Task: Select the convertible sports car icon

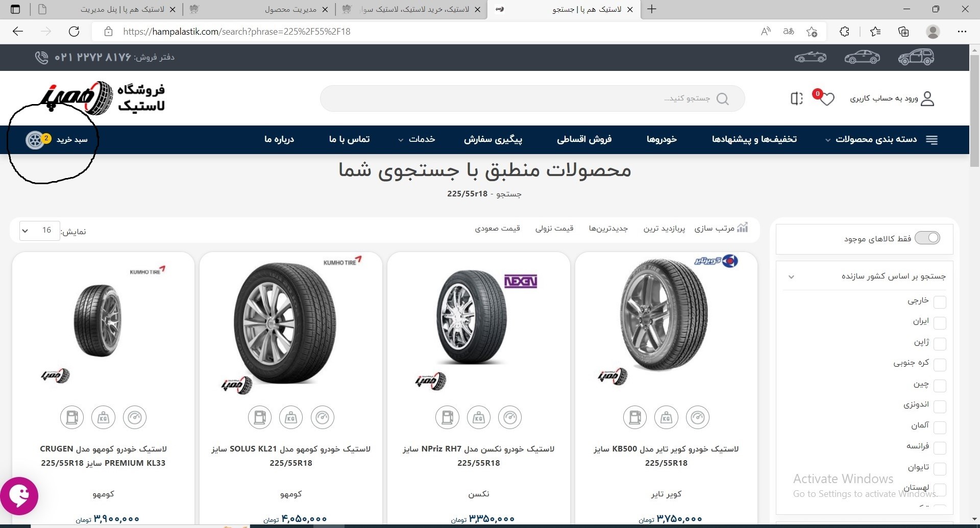Action: coord(810,57)
